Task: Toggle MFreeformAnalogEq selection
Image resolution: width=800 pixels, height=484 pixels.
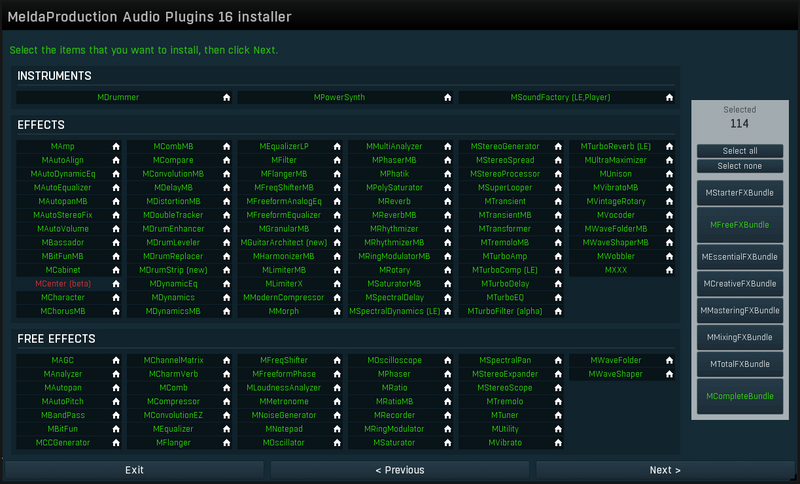Action: click(x=284, y=201)
